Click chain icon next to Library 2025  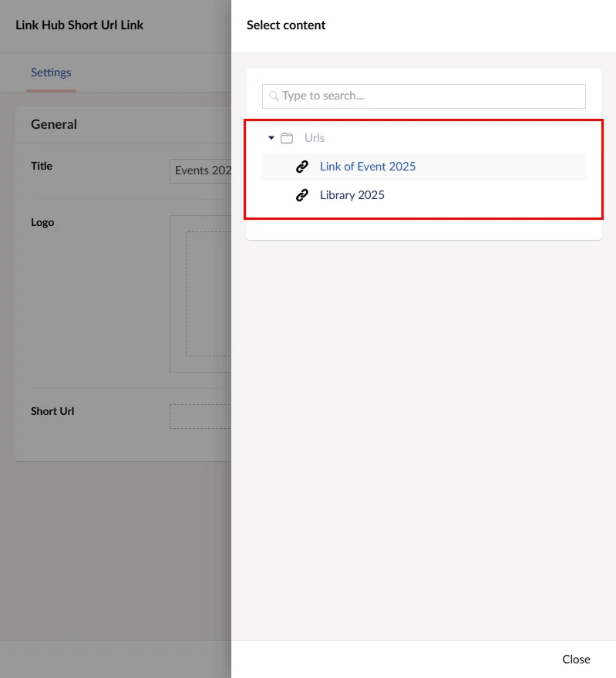pos(302,195)
